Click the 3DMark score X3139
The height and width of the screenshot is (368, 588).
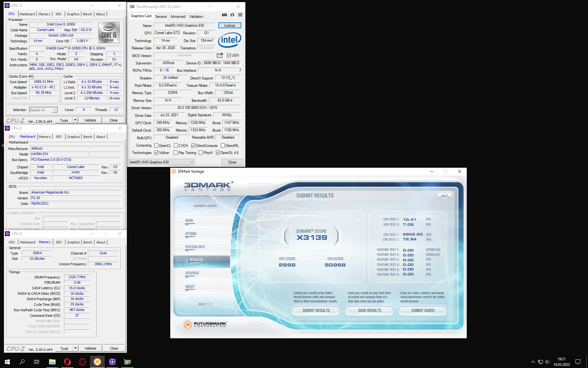312,237
